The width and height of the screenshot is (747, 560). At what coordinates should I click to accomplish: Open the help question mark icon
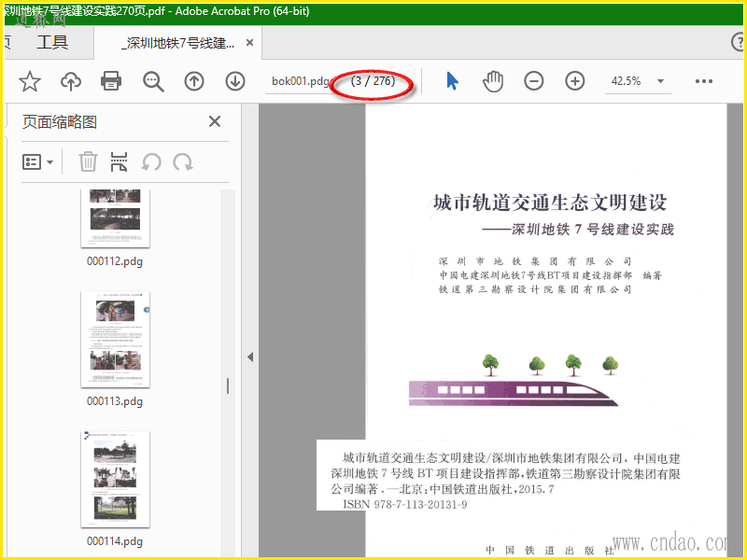pyautogui.click(x=739, y=42)
